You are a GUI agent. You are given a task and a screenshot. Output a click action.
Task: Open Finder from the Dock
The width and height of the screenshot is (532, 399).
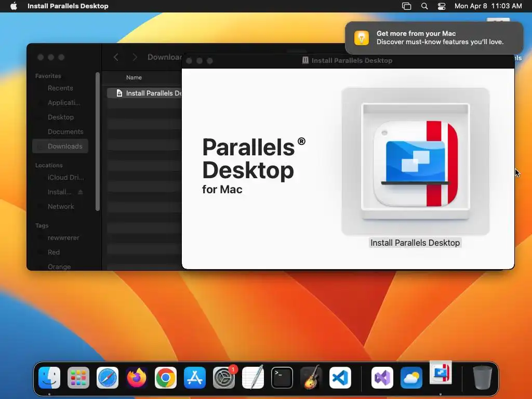pos(49,378)
